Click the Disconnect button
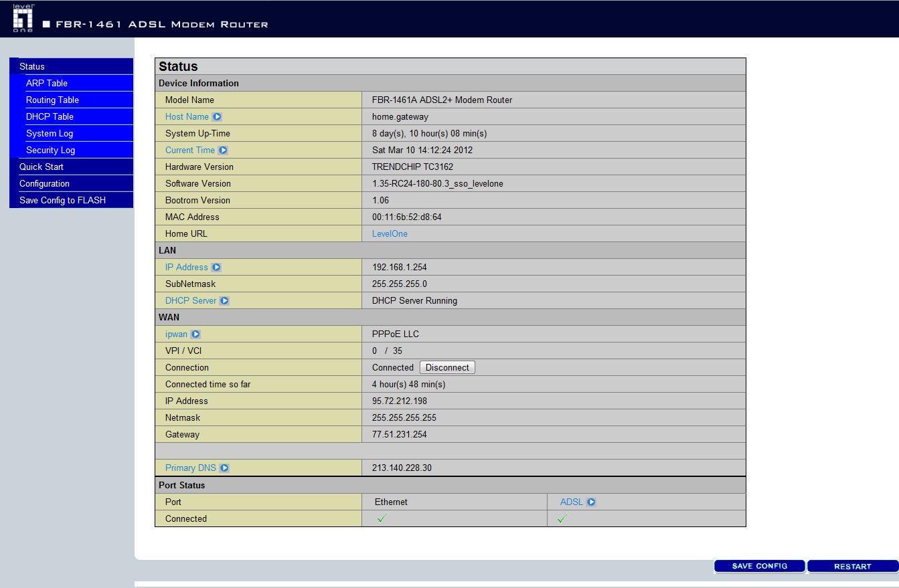Image resolution: width=899 pixels, height=588 pixels. (x=447, y=367)
